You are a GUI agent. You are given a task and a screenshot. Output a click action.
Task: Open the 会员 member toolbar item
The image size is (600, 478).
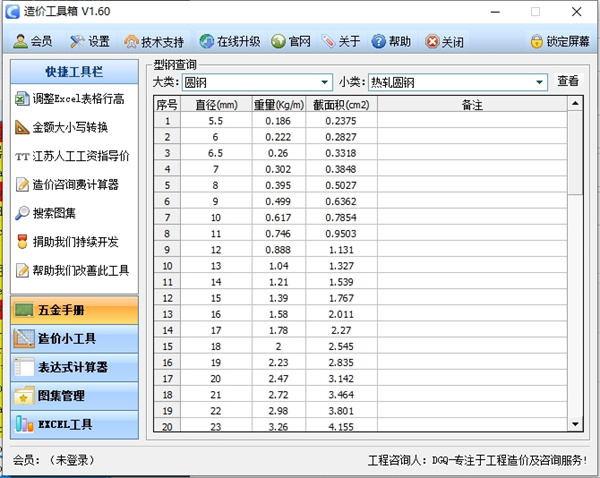click(33, 41)
